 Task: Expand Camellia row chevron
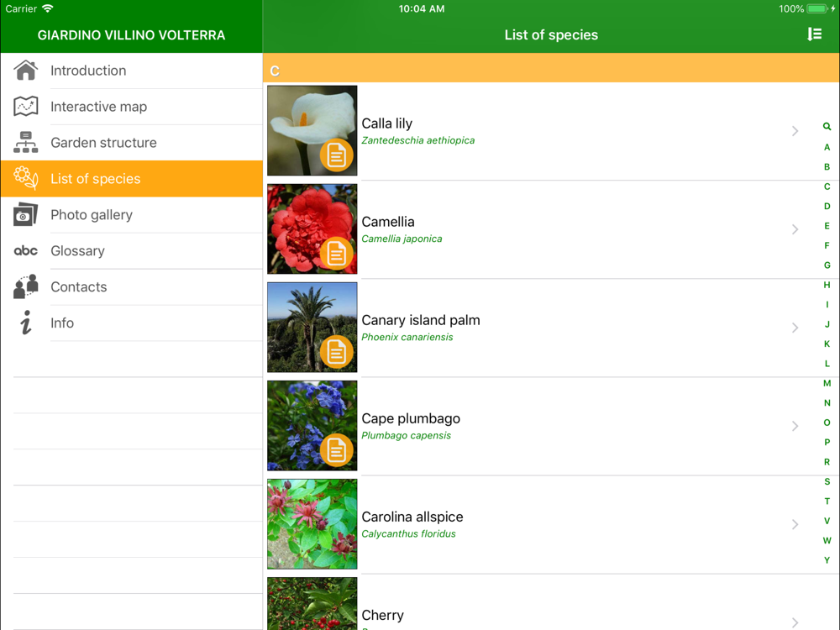click(795, 229)
